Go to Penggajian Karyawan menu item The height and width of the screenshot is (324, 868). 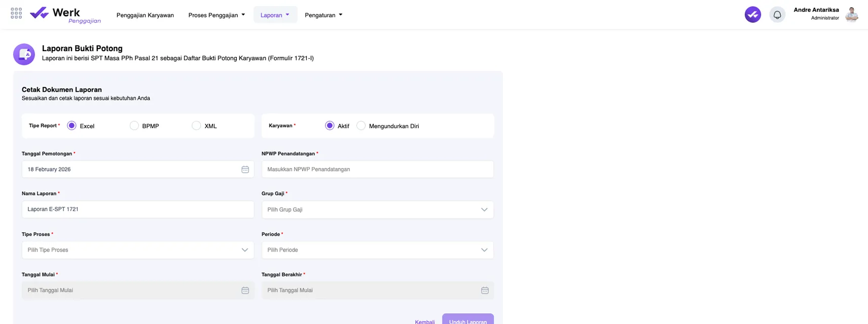(145, 15)
